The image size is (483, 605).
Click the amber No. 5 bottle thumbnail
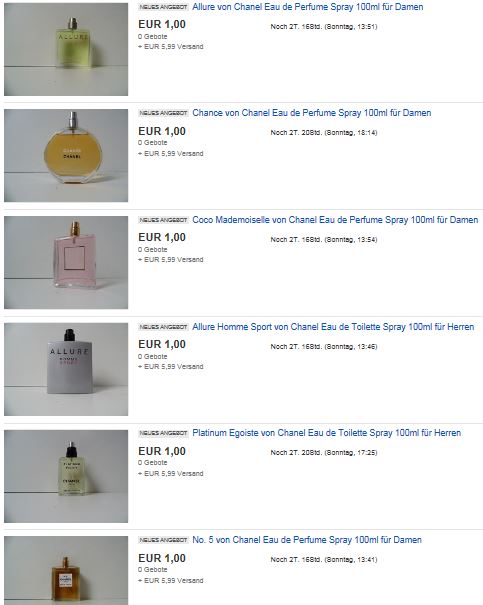pos(66,570)
